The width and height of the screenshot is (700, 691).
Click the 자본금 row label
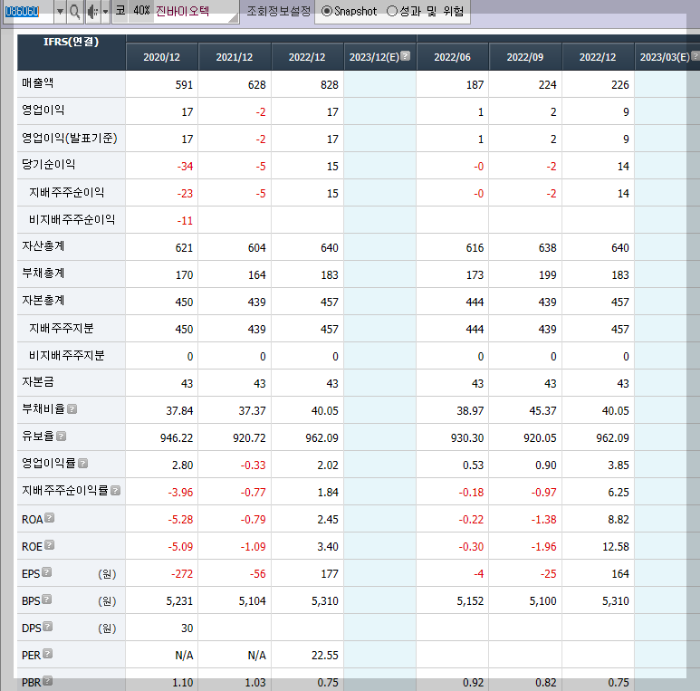pos(38,382)
